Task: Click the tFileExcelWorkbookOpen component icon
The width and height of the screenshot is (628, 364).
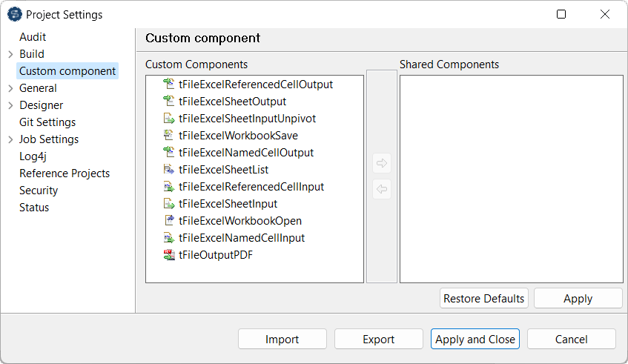Action: [x=168, y=221]
